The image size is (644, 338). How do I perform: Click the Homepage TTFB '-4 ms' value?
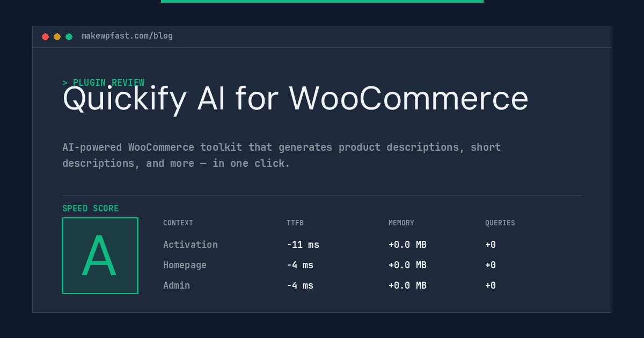tap(300, 265)
